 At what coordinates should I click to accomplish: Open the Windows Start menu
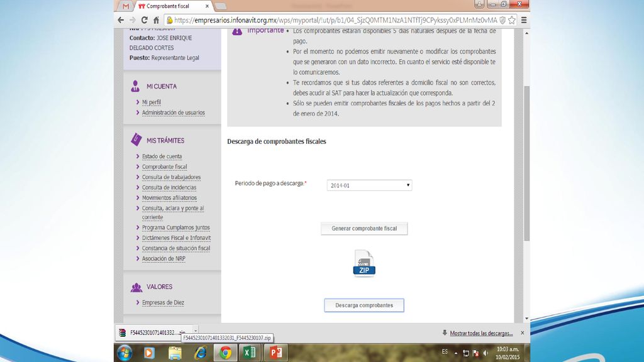[125, 353]
